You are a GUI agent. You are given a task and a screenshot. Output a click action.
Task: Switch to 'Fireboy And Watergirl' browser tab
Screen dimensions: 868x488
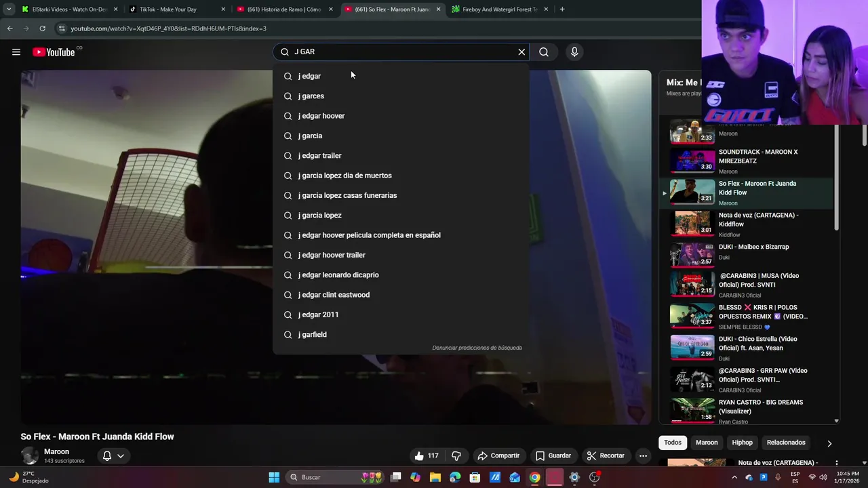click(500, 9)
